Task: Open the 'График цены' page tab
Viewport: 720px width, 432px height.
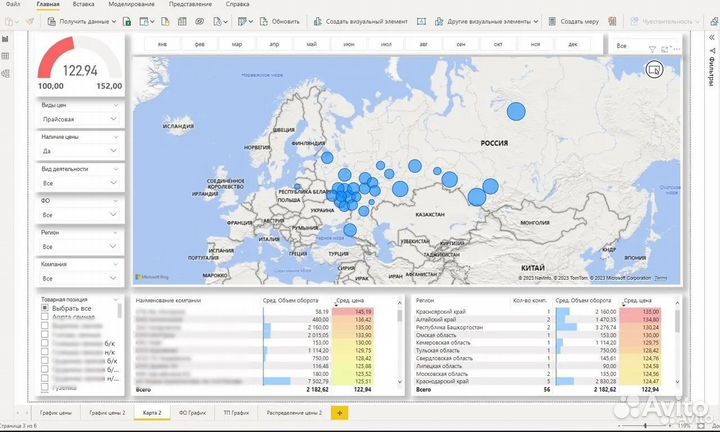Action: pyautogui.click(x=56, y=413)
